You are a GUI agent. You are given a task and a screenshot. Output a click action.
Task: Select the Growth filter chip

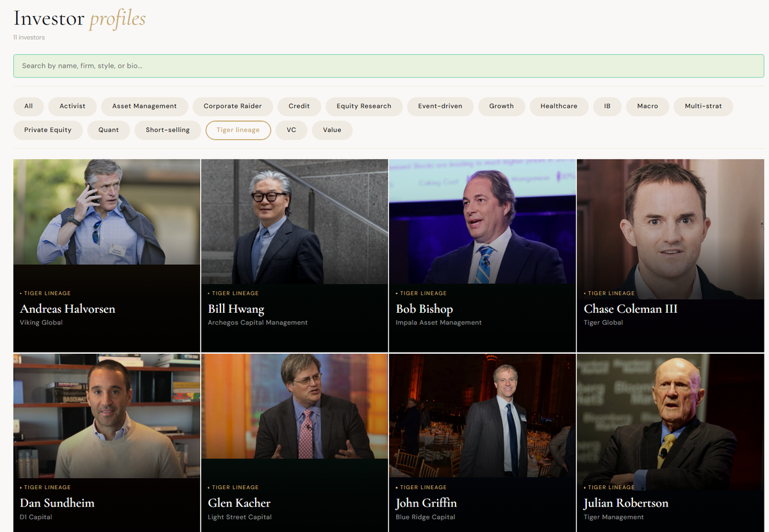[502, 106]
